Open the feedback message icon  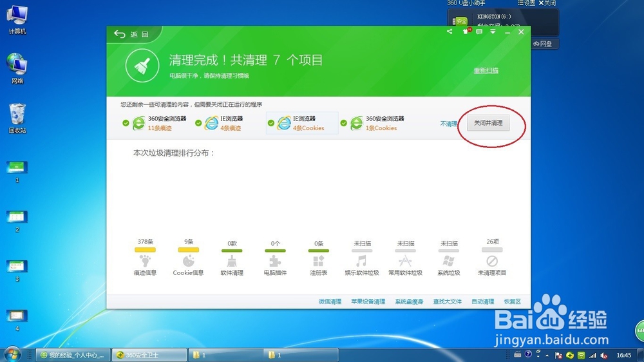pyautogui.click(x=479, y=32)
